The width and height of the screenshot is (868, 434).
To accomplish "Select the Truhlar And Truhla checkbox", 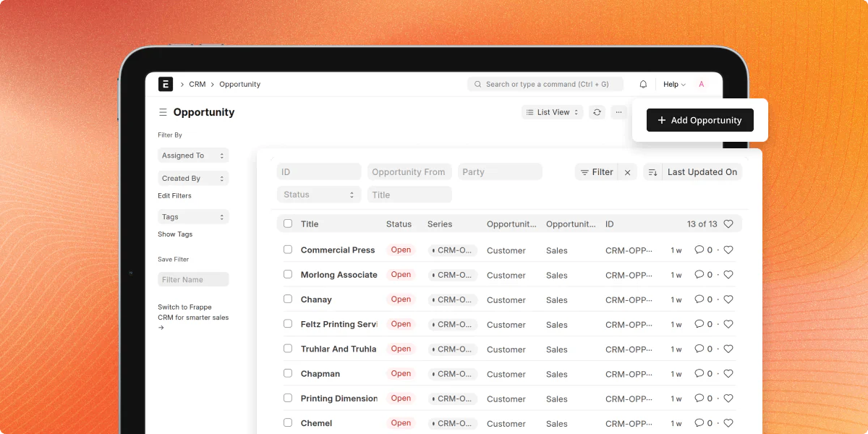I will pos(288,348).
